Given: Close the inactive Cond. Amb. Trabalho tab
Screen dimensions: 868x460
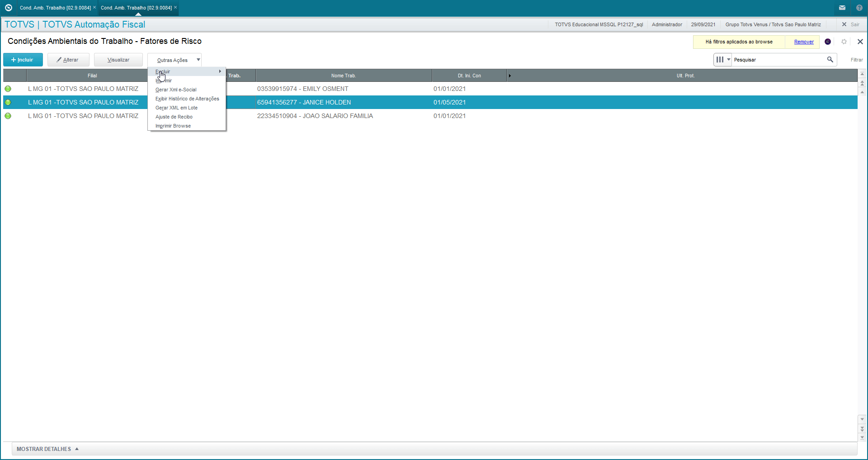Looking at the screenshot, I should [x=94, y=7].
